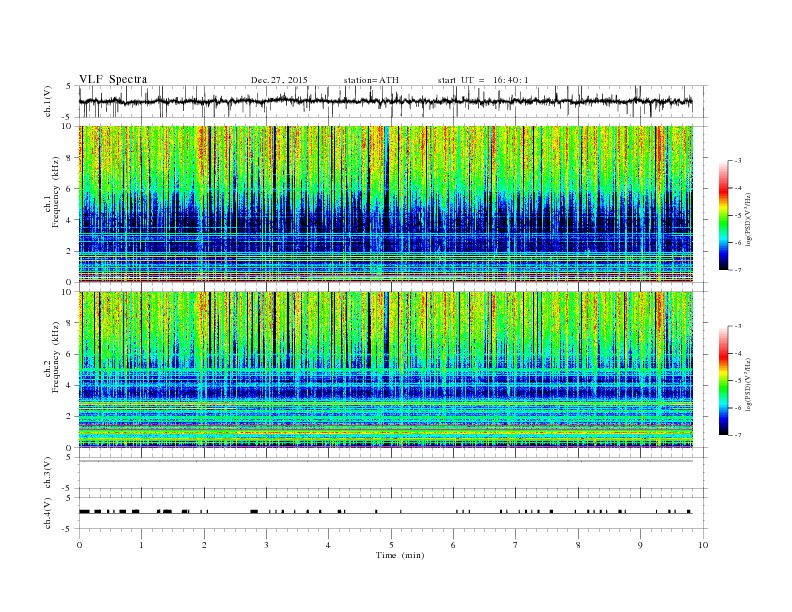Click the "-5" volt tick of ch.4(V) axis

coord(67,529)
